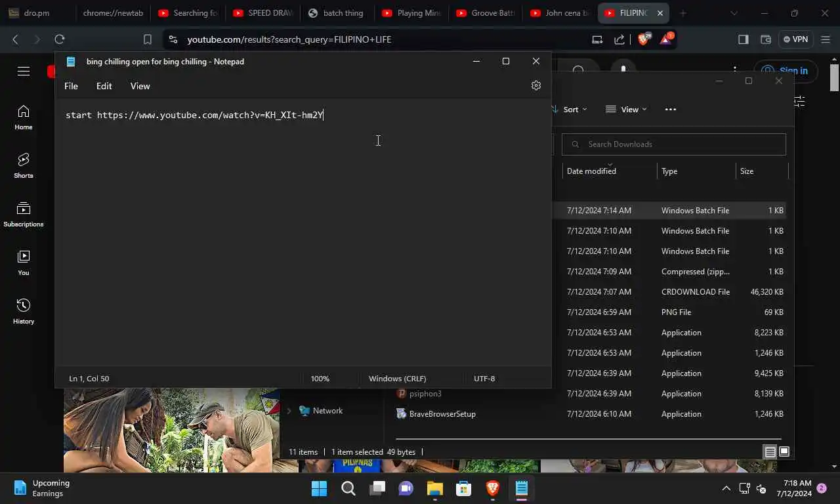
Task: Click the Search Downloads field
Action: (x=674, y=144)
